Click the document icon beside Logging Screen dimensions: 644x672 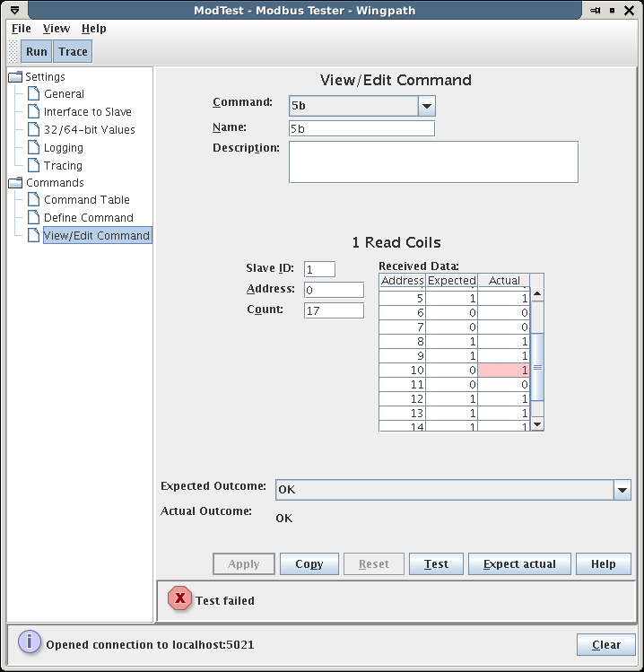33,147
